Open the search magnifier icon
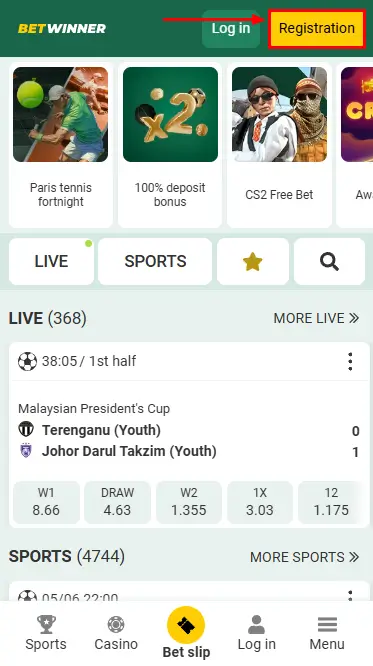 click(329, 261)
